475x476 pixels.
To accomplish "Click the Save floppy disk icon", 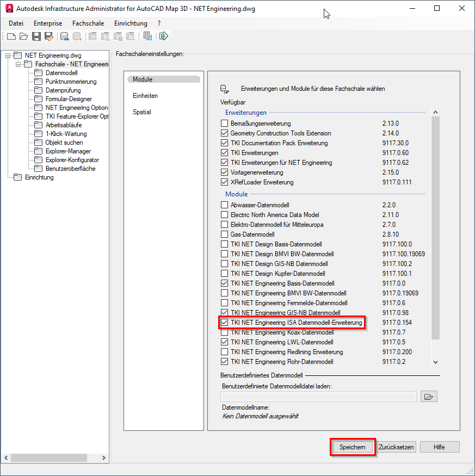I will tap(36, 36).
